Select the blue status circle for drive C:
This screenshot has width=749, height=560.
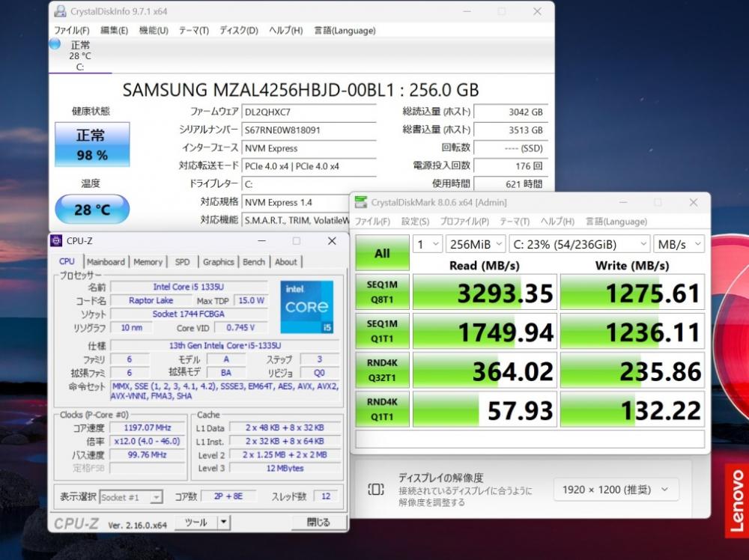[x=55, y=44]
